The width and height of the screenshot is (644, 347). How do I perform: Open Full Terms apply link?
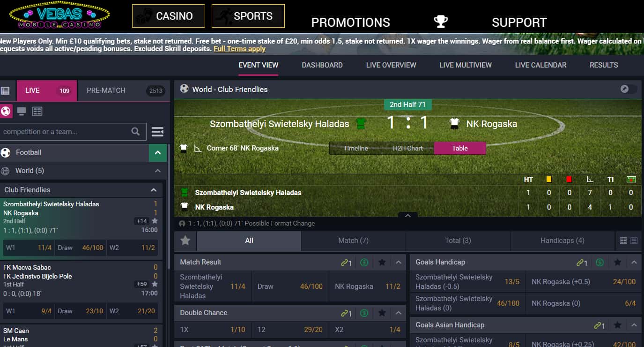[x=239, y=49]
